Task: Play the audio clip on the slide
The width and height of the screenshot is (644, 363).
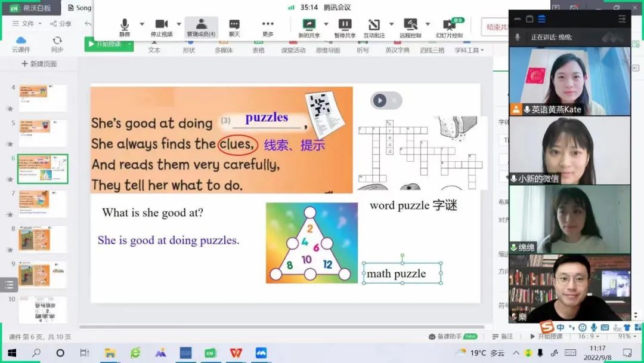Action: click(x=379, y=100)
